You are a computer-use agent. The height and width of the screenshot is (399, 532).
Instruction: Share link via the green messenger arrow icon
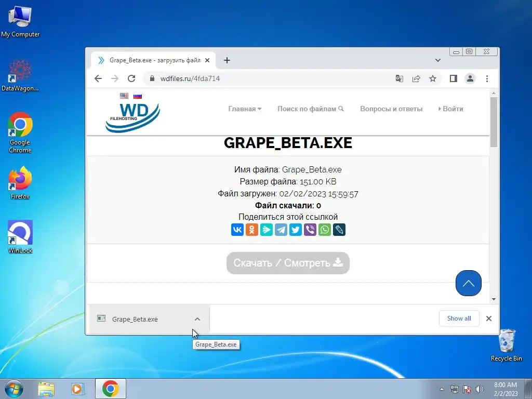coord(267,230)
